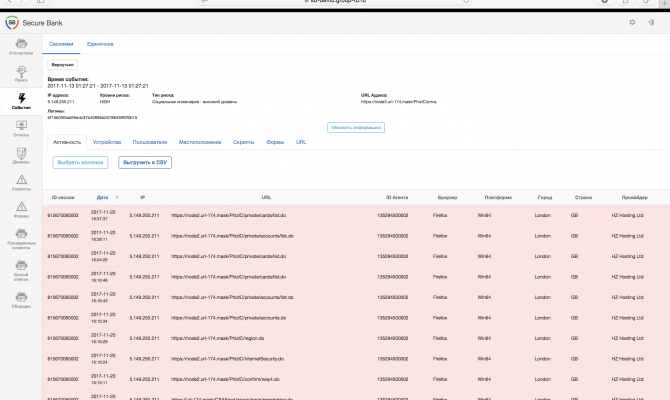Click the Обновить информацию button
This screenshot has width=670, height=400.
coord(356,127)
